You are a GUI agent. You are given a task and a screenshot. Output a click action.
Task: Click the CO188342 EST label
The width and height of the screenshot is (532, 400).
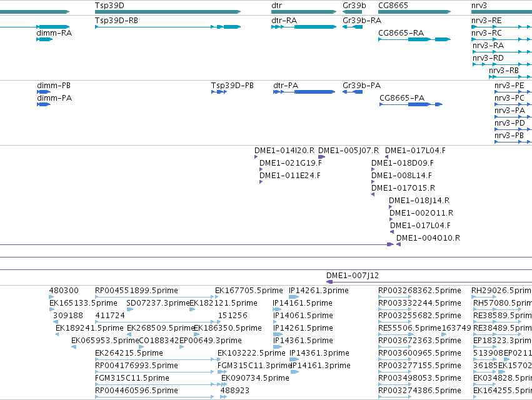tap(159, 341)
